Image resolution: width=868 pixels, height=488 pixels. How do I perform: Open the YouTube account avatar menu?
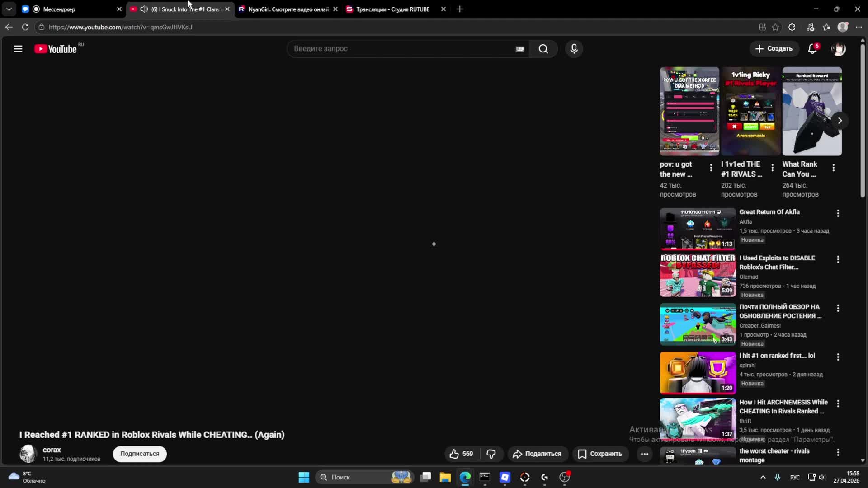point(838,49)
